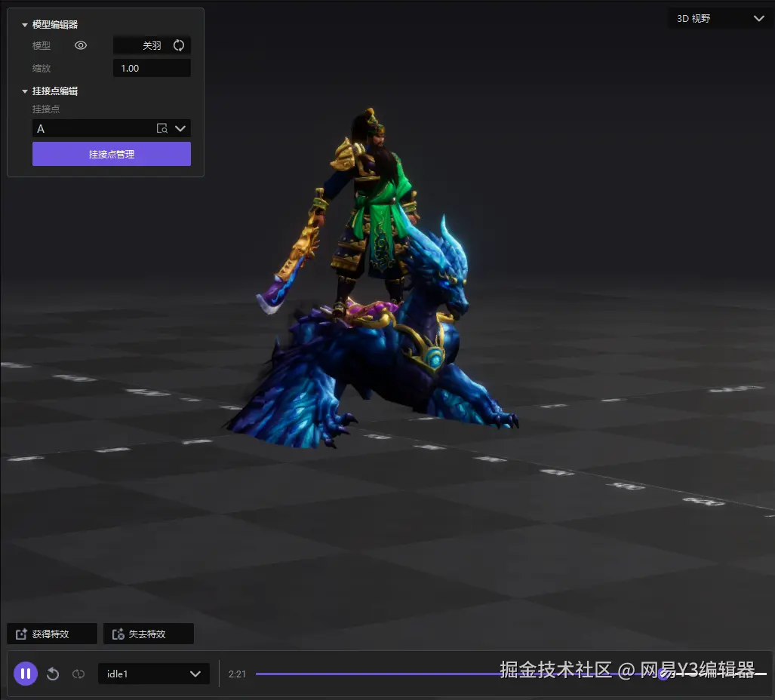Click the 缩放 label
Screen dimensions: 775x700
pyautogui.click(x=42, y=68)
